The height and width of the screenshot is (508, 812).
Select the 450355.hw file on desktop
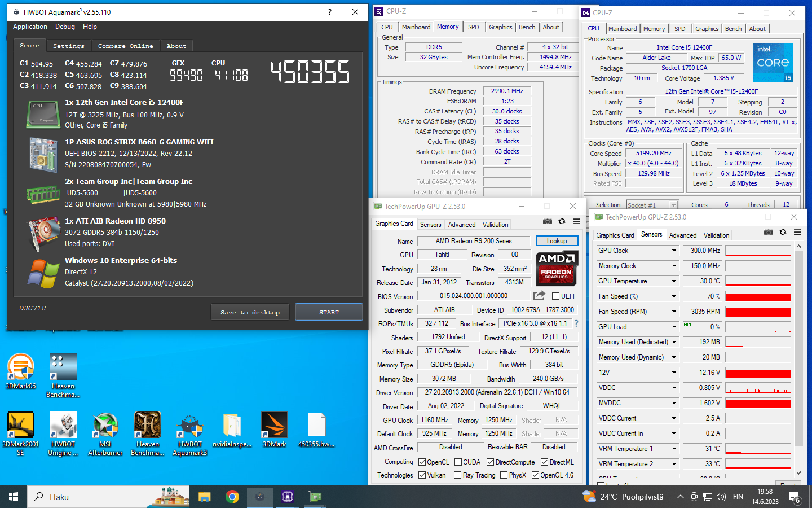point(316,430)
